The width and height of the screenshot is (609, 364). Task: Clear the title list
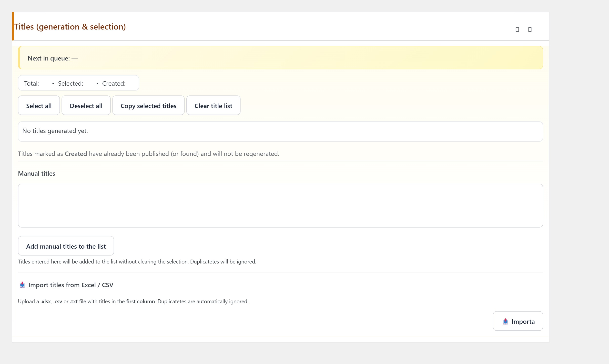click(x=213, y=105)
